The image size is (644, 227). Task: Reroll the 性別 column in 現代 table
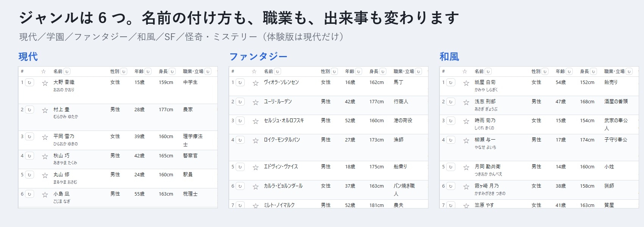(124, 72)
